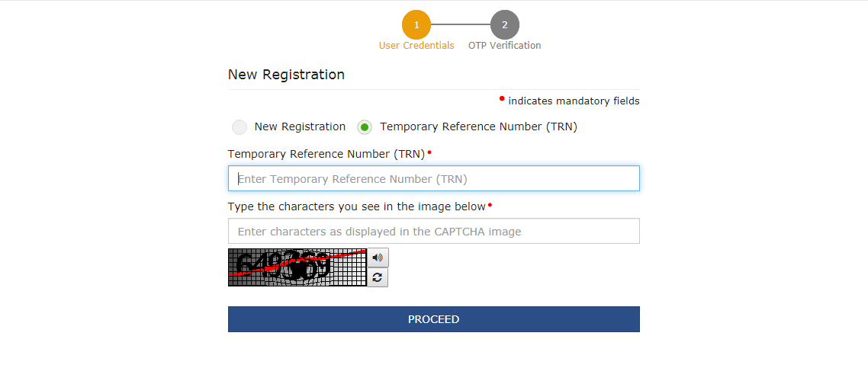Play the CAPTCHA audio using the speaker icon
868x368 pixels.
pyautogui.click(x=378, y=258)
